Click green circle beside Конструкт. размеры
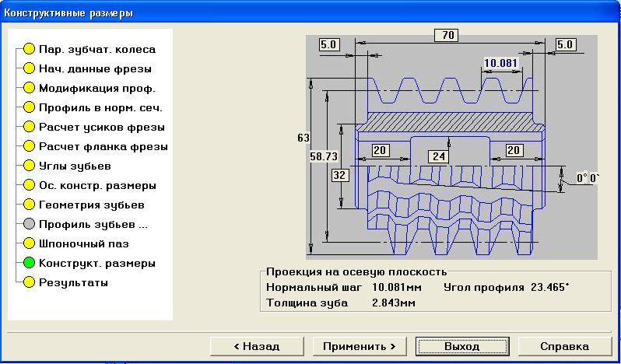The height and width of the screenshot is (364, 621). 29,264
